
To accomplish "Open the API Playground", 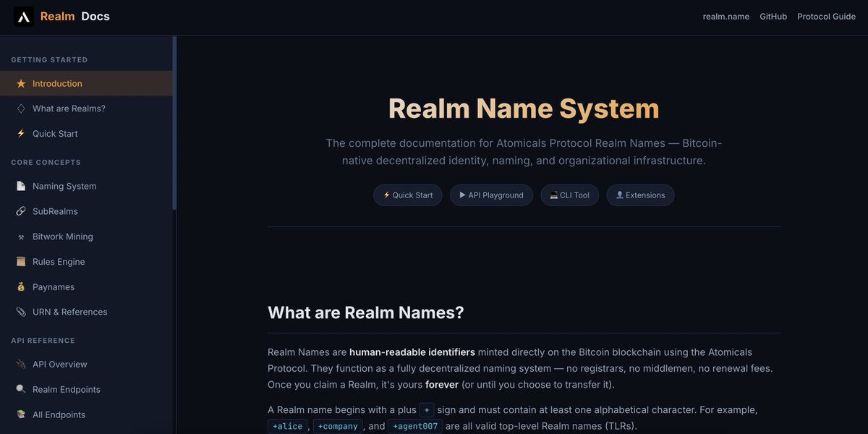I will [x=491, y=195].
